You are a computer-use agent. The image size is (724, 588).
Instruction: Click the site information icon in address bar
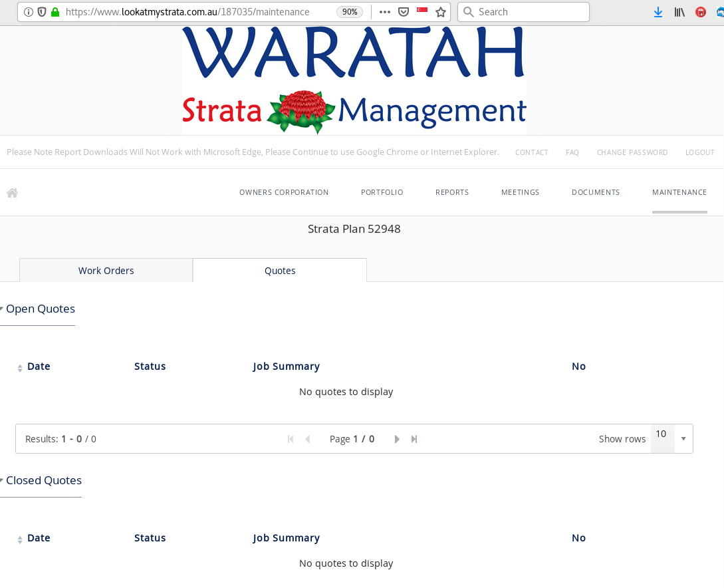28,12
